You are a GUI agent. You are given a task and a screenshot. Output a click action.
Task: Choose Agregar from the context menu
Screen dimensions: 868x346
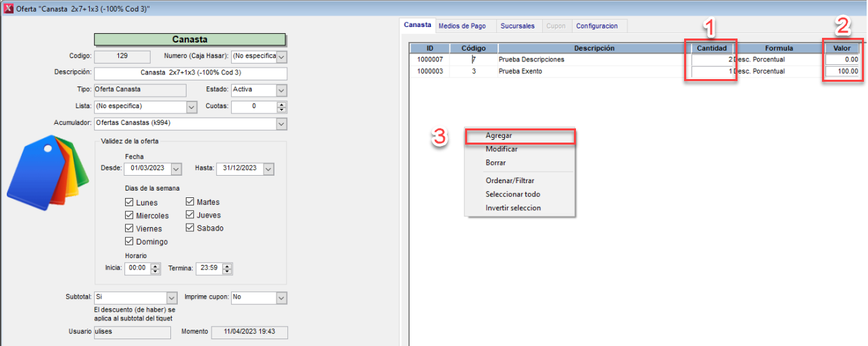pos(499,136)
